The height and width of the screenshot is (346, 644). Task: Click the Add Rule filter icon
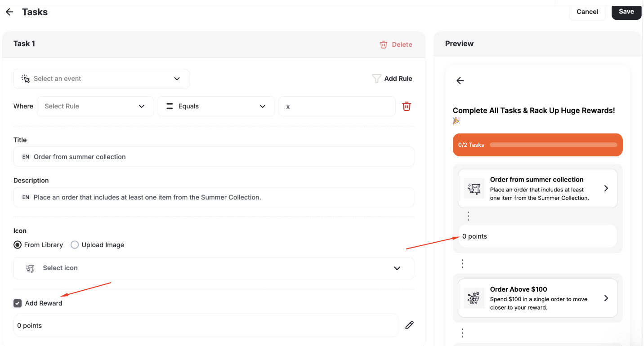point(376,79)
